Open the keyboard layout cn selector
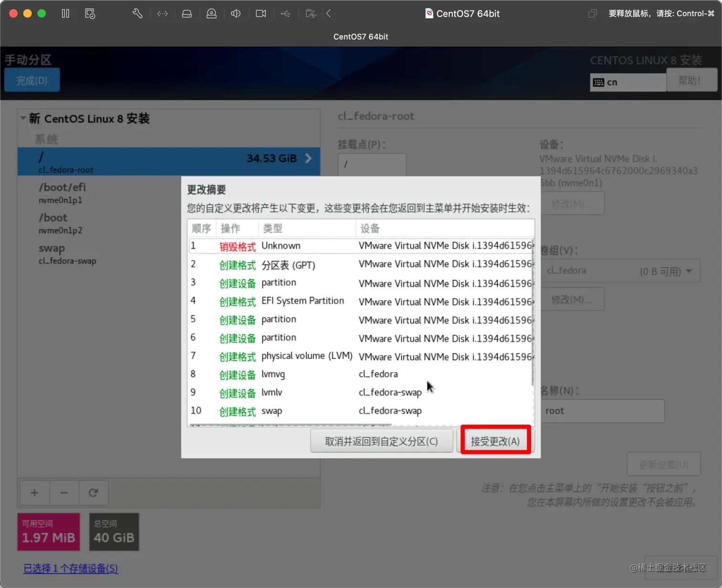722x588 pixels. point(627,82)
